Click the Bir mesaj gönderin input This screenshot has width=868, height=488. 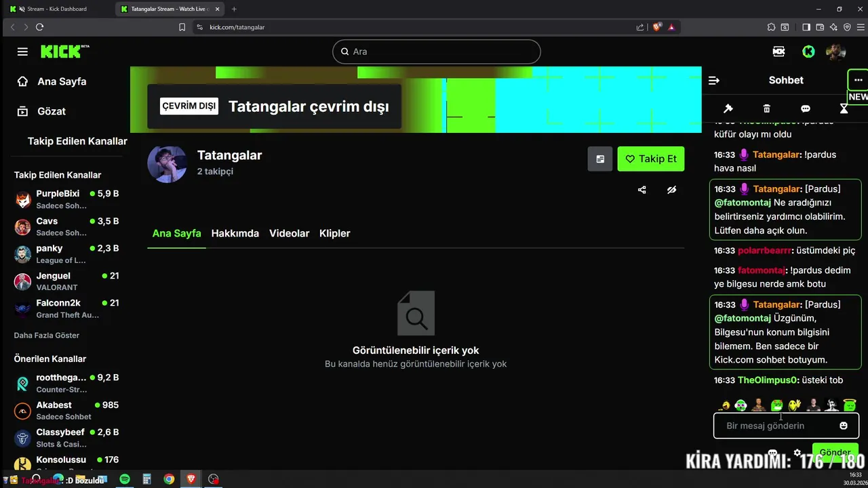coord(786,426)
